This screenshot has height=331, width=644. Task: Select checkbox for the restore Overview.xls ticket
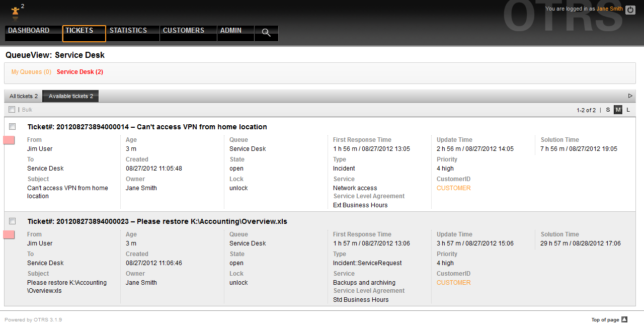tap(13, 221)
